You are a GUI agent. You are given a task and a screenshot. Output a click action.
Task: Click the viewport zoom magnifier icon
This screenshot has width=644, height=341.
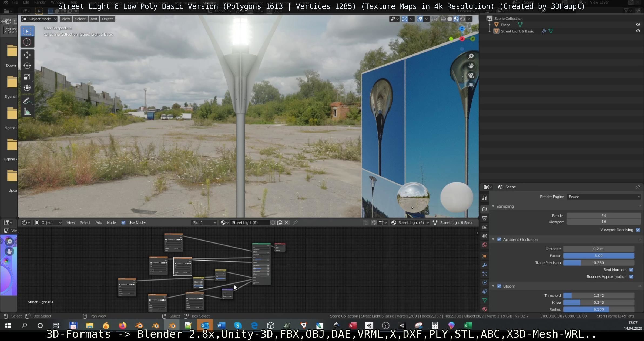(x=471, y=56)
